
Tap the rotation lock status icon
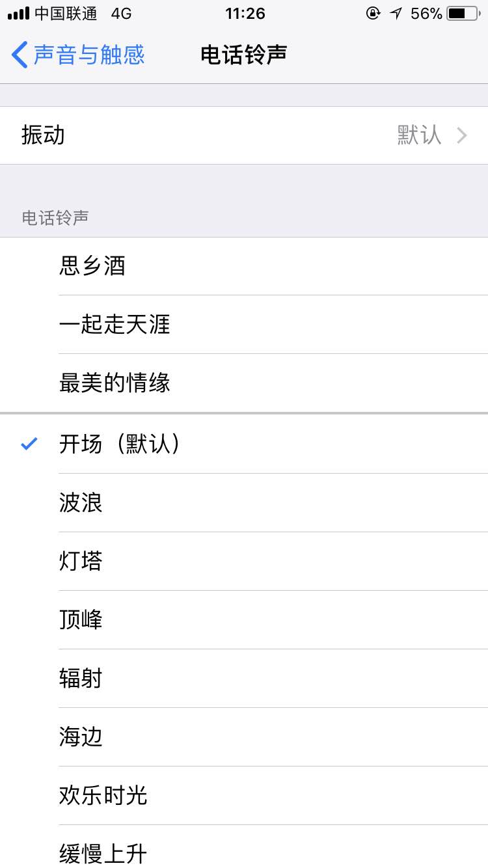(x=373, y=13)
